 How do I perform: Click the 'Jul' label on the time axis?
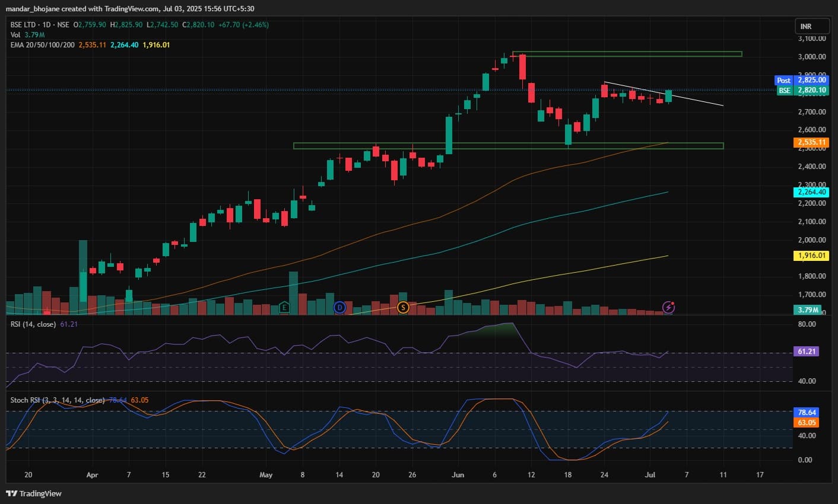pos(650,475)
